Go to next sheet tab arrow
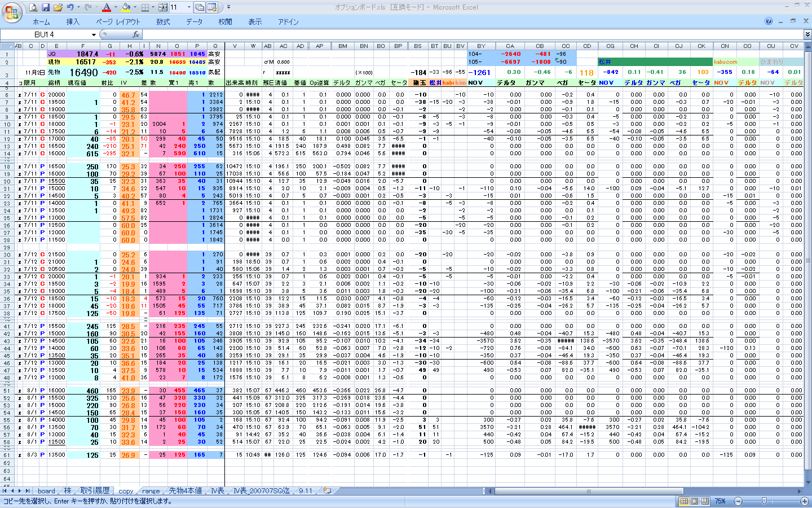The height and width of the screenshot is (508, 812). coord(20,491)
